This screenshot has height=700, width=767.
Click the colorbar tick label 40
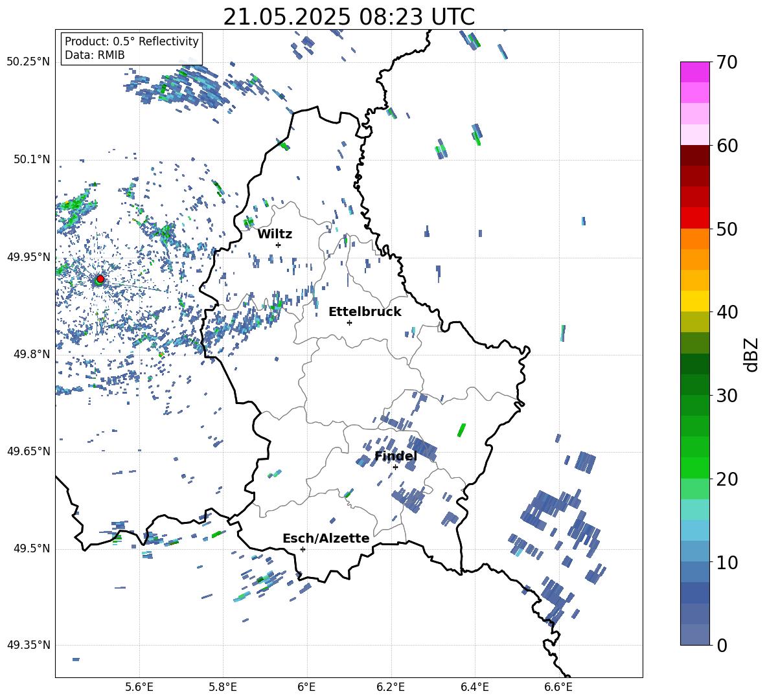[727, 312]
